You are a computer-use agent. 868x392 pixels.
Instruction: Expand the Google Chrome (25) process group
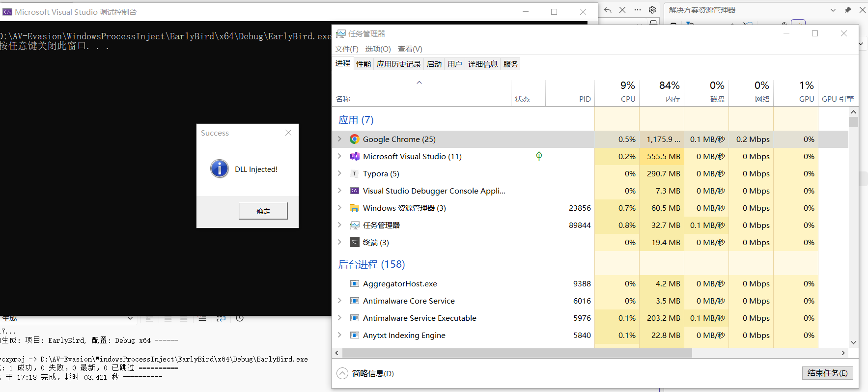(x=339, y=140)
